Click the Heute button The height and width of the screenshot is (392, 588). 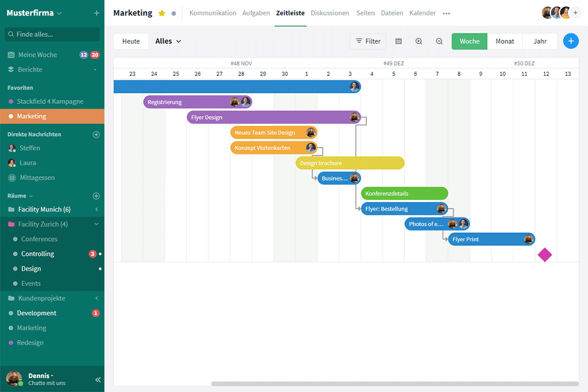point(131,41)
